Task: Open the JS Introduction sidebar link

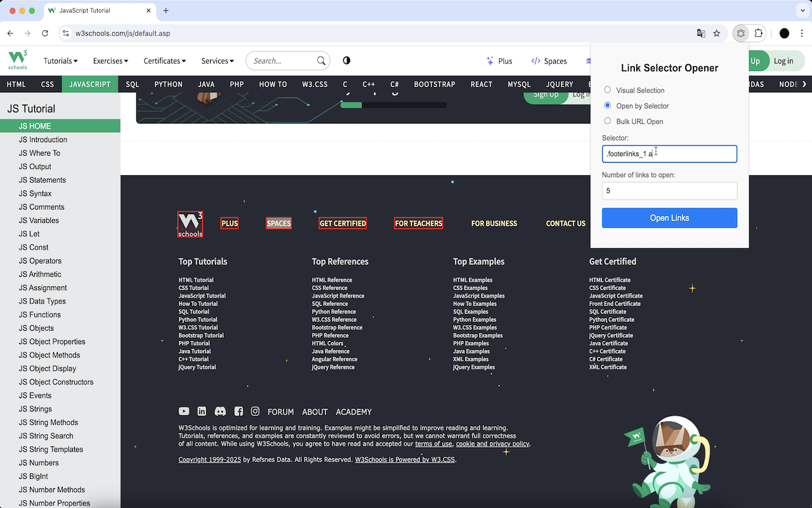Action: click(43, 139)
